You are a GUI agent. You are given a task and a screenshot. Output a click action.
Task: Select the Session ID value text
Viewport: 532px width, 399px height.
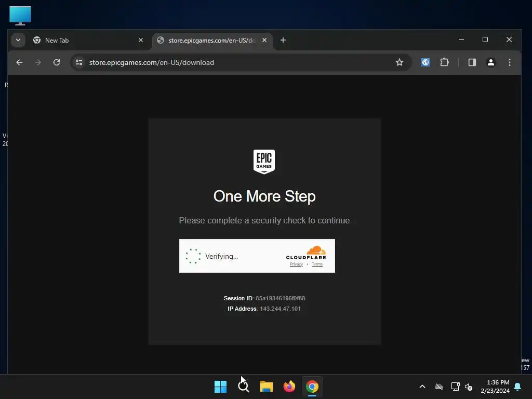pos(280,298)
